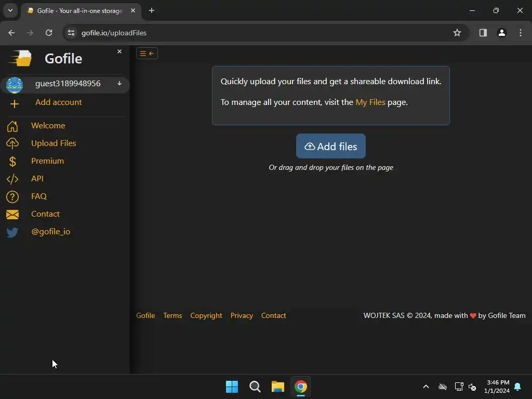Follow the My Files link
The image size is (532, 399).
[x=370, y=102]
